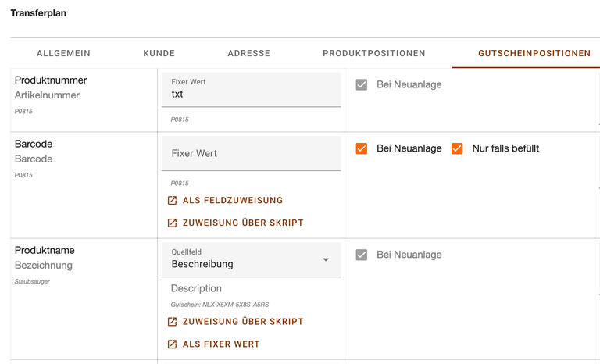
Task: Click the Produktname row heading
Action: point(45,250)
